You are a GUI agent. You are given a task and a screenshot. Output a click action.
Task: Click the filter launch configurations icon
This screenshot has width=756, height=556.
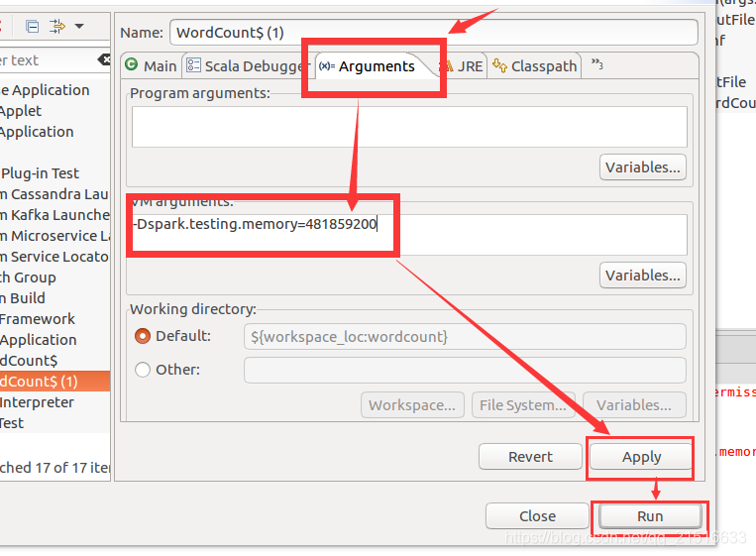point(56,27)
